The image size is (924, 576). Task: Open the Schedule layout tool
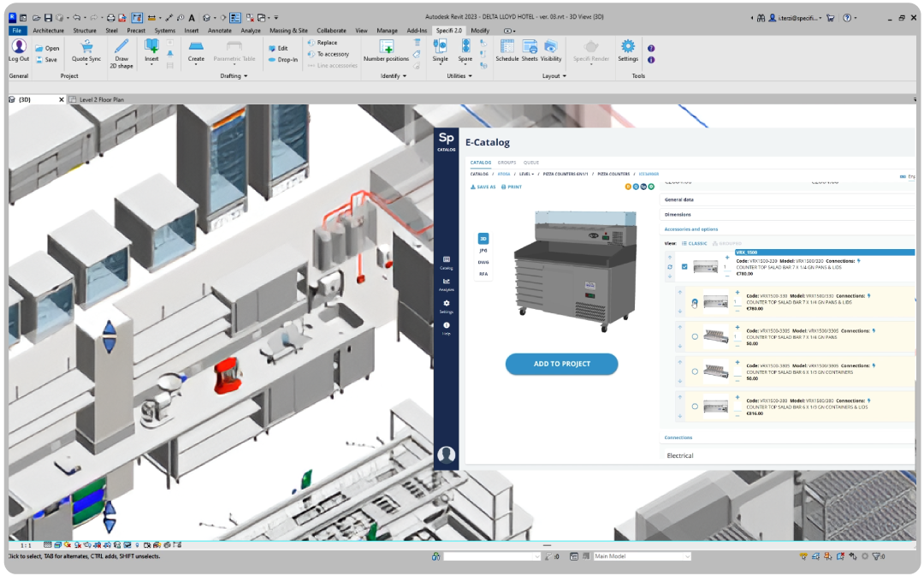pos(506,50)
